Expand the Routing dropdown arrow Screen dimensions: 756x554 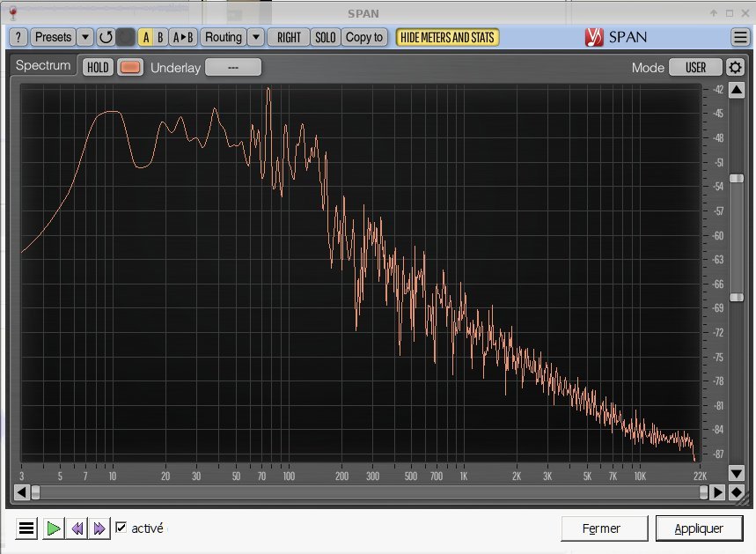pos(256,37)
